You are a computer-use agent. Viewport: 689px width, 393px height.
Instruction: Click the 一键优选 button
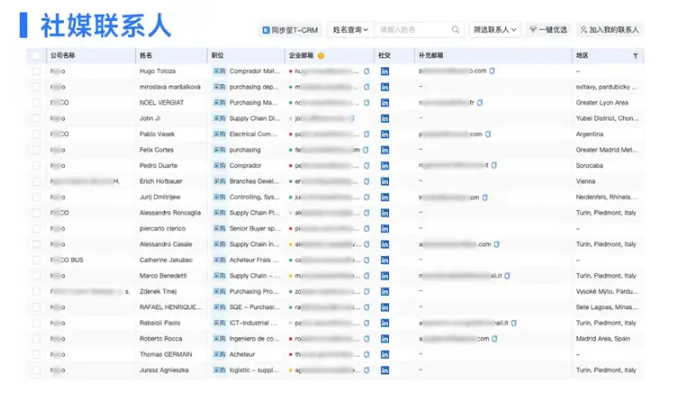pos(548,29)
